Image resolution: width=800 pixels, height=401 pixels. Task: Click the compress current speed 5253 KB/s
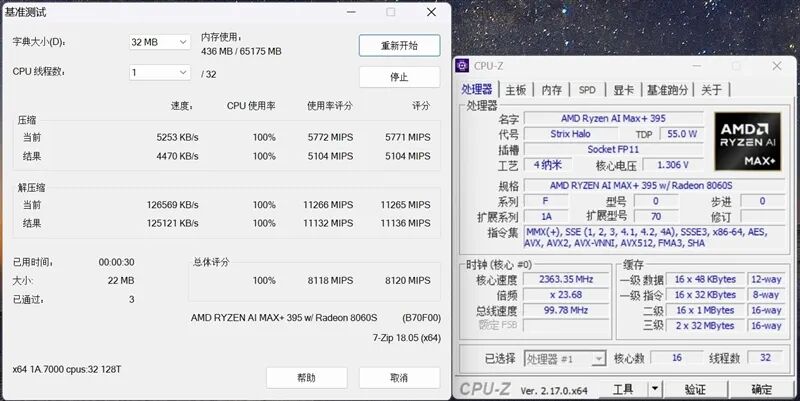177,137
